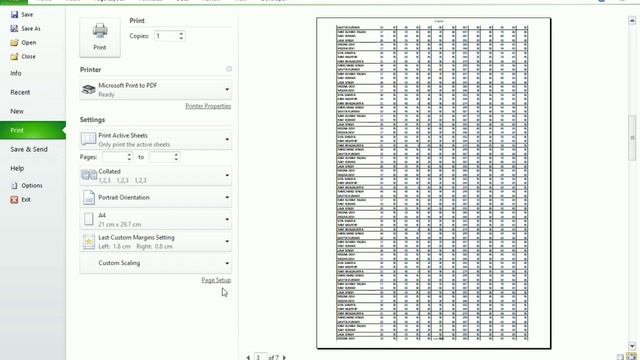640x360 pixels.
Task: Expand the Custom Scaling dropdown
Action: coord(227,263)
